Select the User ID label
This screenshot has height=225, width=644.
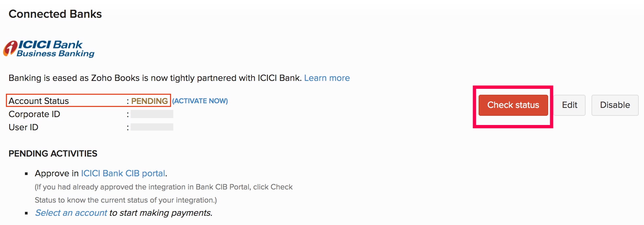pyautogui.click(x=23, y=127)
